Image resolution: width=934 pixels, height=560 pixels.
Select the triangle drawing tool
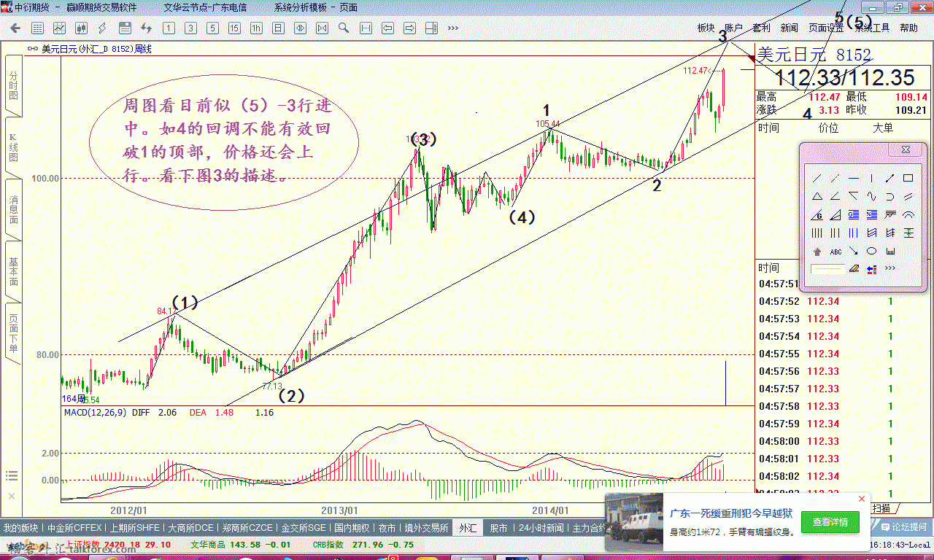point(817,196)
